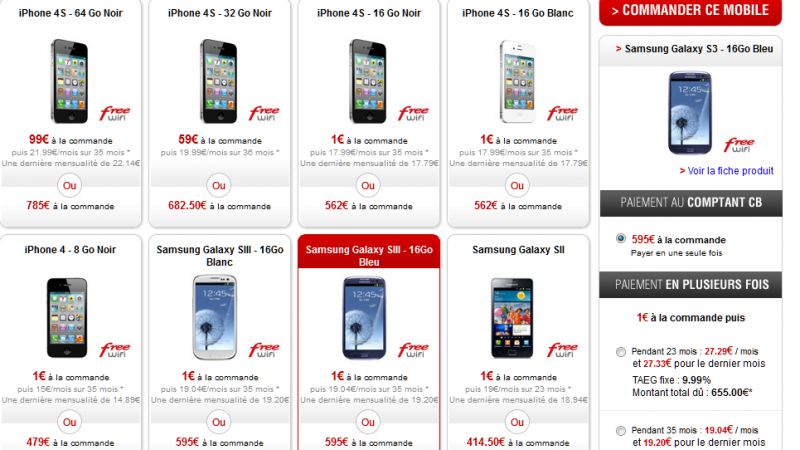Screen dimensions: 800x450
Task: Select the Pendant 35 mois payment option
Action: (620, 431)
